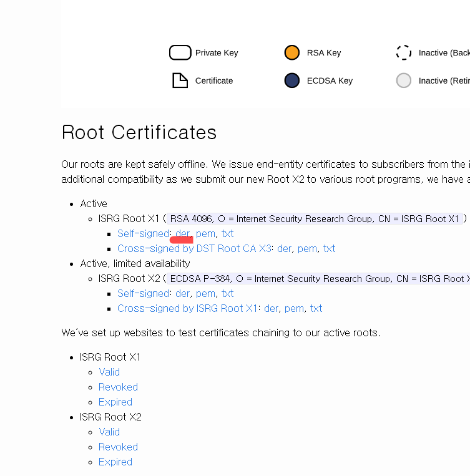Open ISRG Root X1 self-signed txt file
Viewport: 470px width, 476px height.
227,233
